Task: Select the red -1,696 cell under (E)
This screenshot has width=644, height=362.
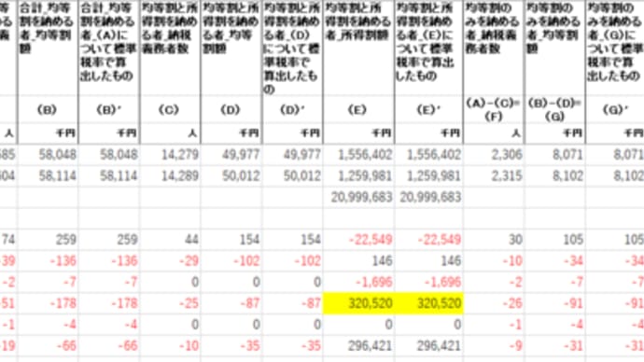Action: 358,283
